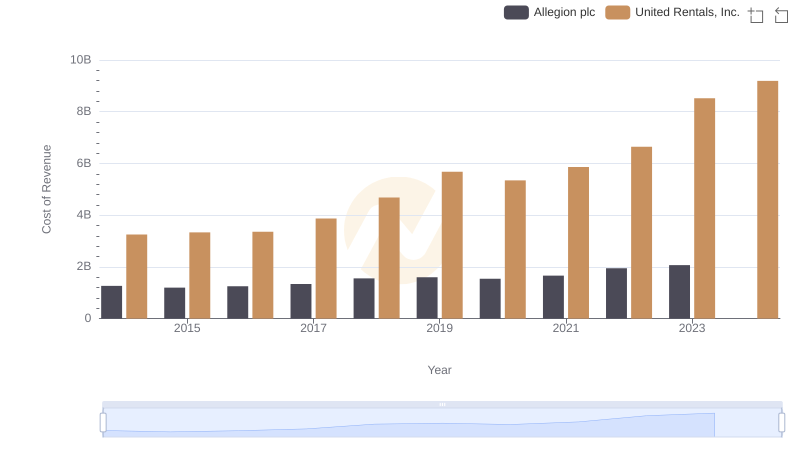Toggle the Allegion plc legend swatch
The height and width of the screenshot is (461, 800).
point(516,12)
